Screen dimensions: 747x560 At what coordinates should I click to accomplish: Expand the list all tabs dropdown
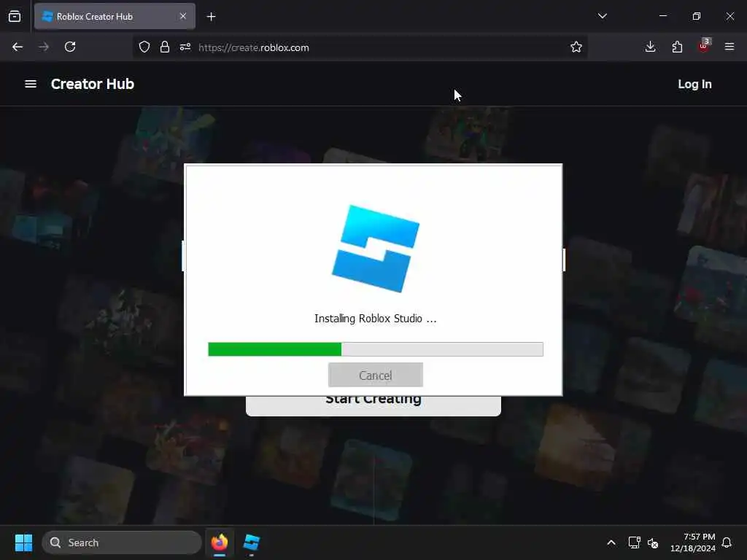[602, 16]
